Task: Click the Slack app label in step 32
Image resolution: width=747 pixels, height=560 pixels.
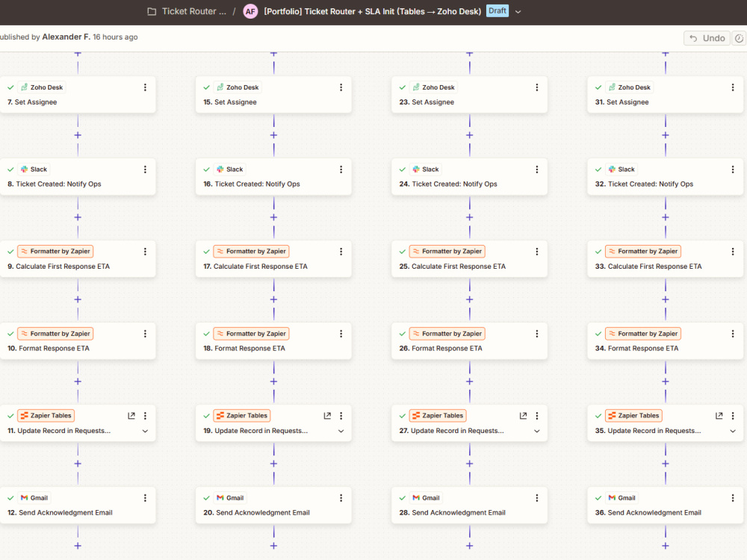Action: tap(622, 169)
